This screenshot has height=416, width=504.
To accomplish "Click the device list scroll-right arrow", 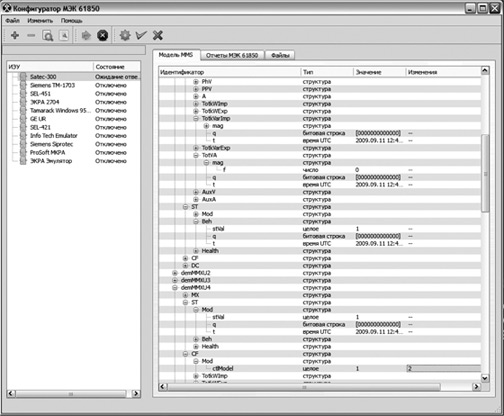I will point(136,393).
